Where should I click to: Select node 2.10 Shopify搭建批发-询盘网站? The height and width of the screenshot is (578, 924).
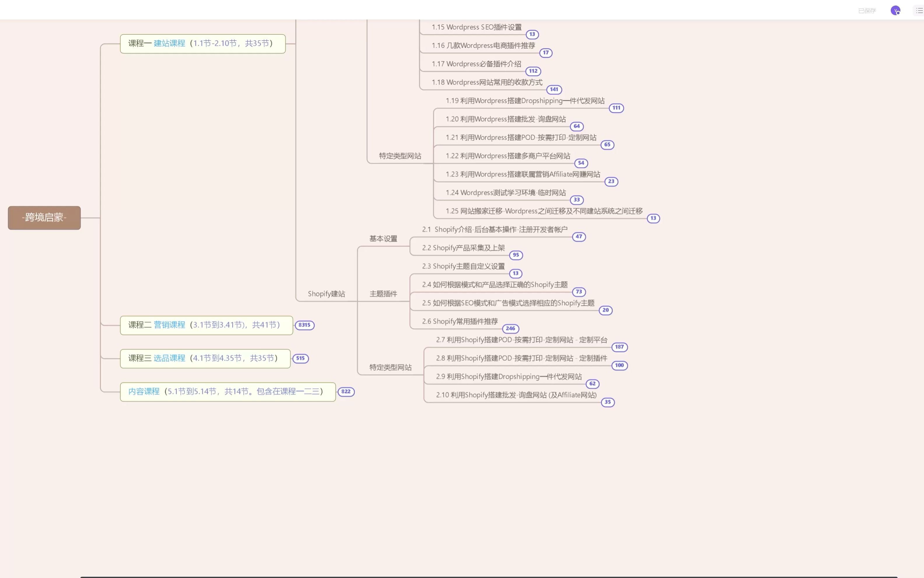click(516, 395)
